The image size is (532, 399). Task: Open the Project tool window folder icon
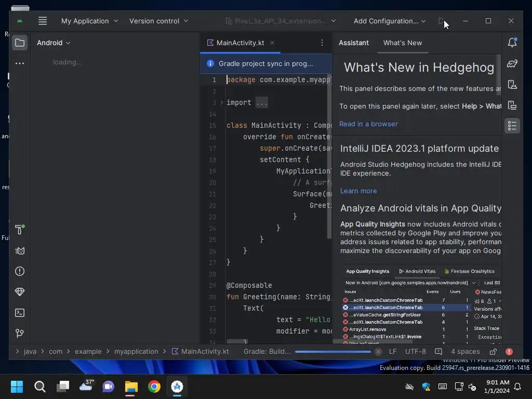[x=20, y=43]
